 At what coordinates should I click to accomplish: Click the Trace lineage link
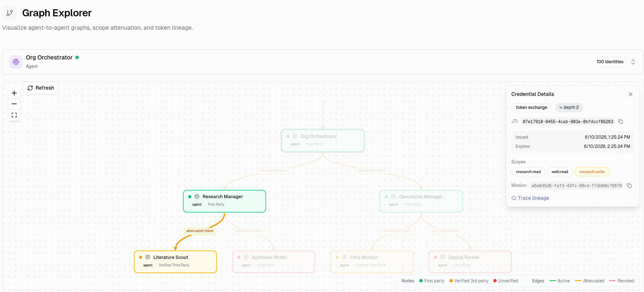pos(530,198)
